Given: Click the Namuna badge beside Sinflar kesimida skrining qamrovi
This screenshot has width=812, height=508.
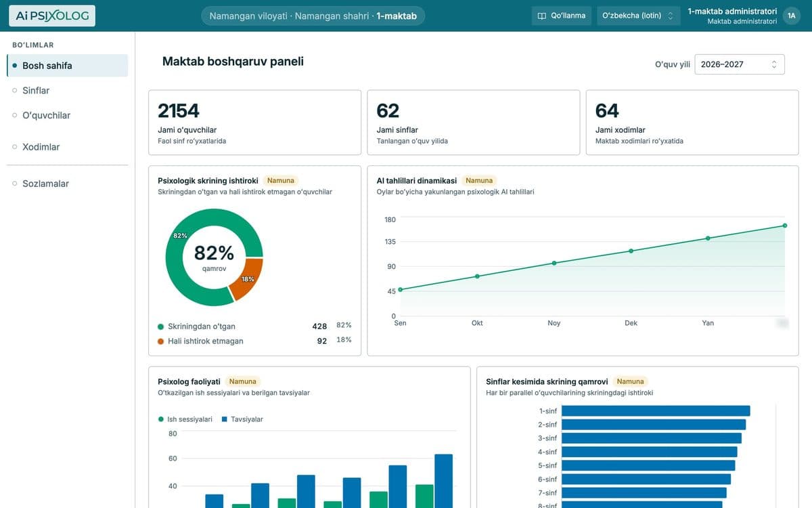Looking at the screenshot, I should (630, 382).
